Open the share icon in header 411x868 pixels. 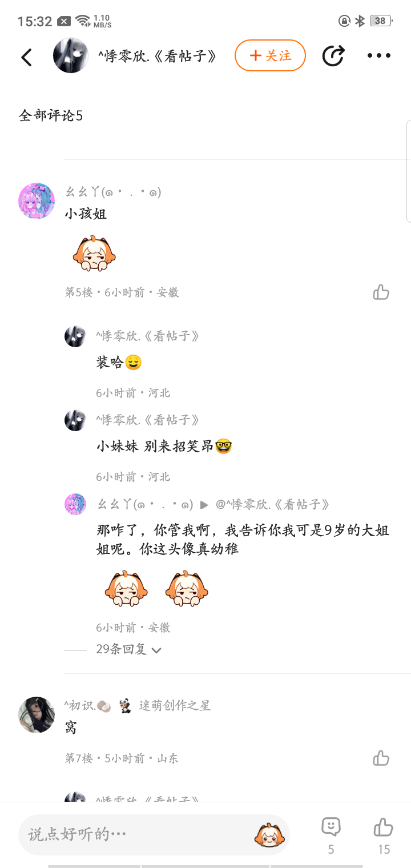(333, 56)
